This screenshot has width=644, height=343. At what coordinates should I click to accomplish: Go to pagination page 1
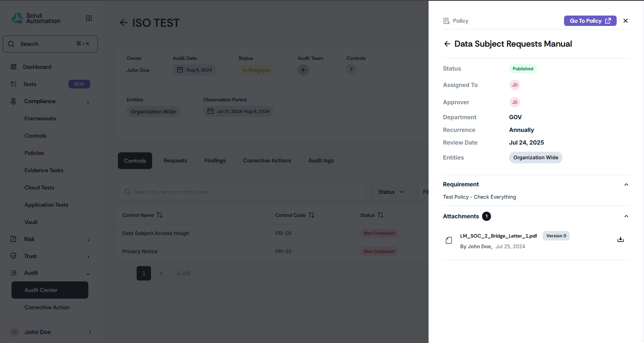click(144, 273)
